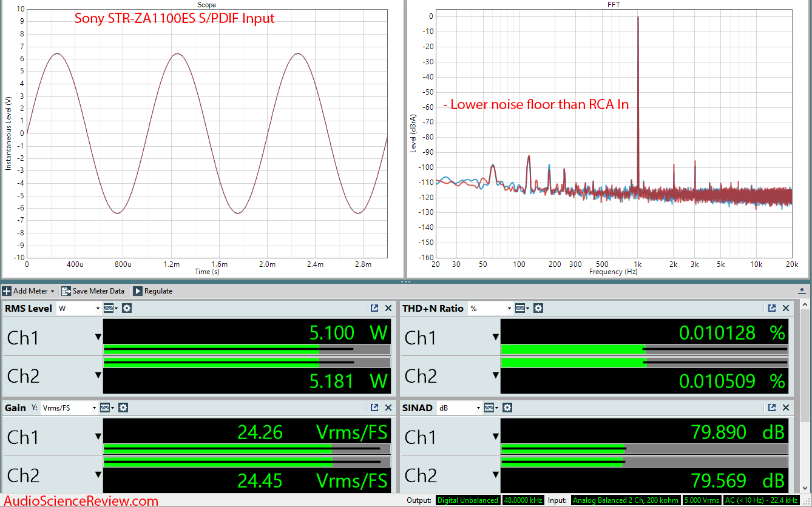
Task: Click the Scope graph title
Action: (x=207, y=5)
